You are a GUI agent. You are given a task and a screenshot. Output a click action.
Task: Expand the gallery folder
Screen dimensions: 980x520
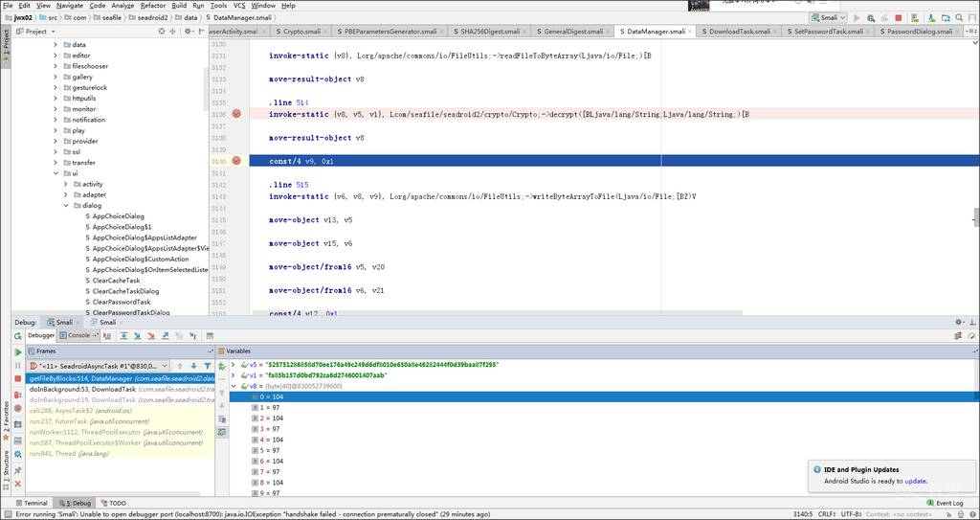click(x=56, y=77)
